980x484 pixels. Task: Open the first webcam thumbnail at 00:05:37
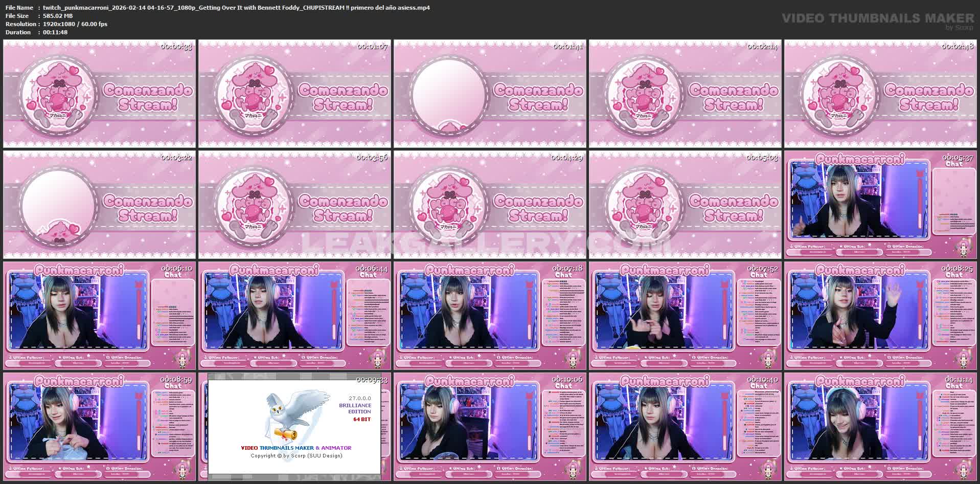pos(880,205)
